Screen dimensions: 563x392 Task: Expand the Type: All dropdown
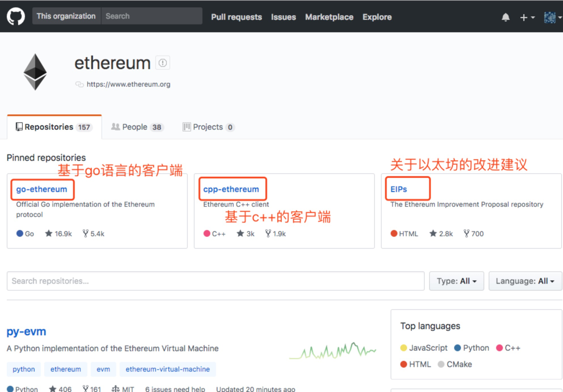coord(457,281)
